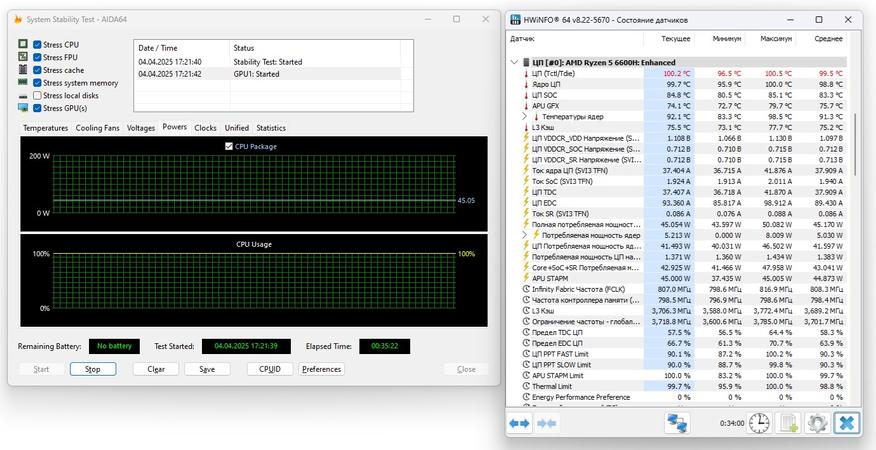Expand the Температуры ядер row
The width and height of the screenshot is (876, 450).
(x=525, y=116)
